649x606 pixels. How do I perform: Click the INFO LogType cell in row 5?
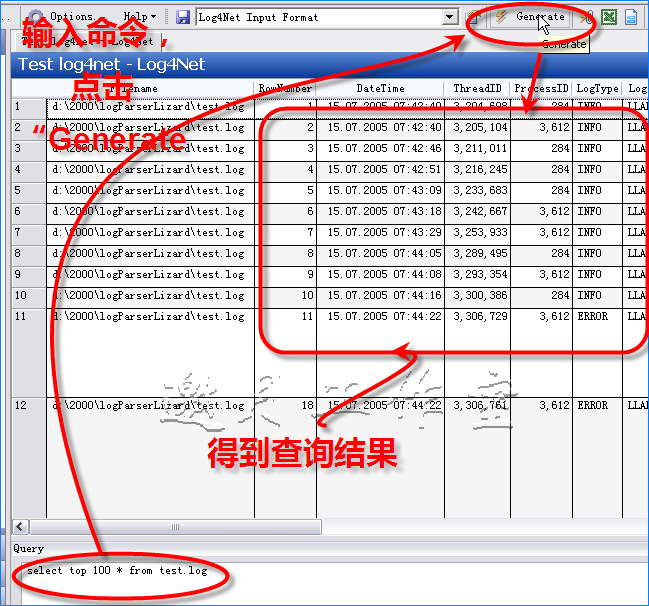tap(597, 191)
